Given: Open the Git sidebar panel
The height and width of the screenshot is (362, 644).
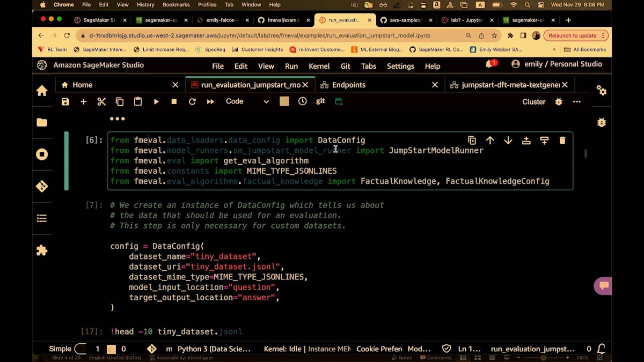Looking at the screenshot, I should [x=42, y=187].
